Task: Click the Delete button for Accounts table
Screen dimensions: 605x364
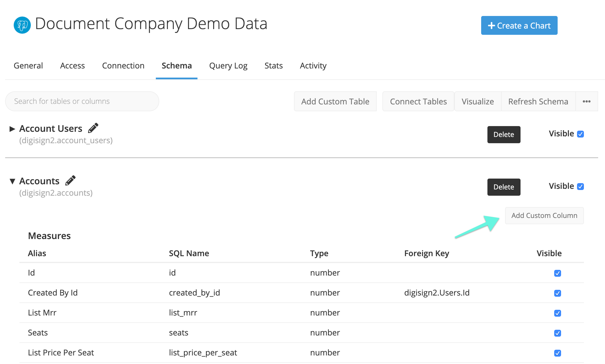Action: 503,187
